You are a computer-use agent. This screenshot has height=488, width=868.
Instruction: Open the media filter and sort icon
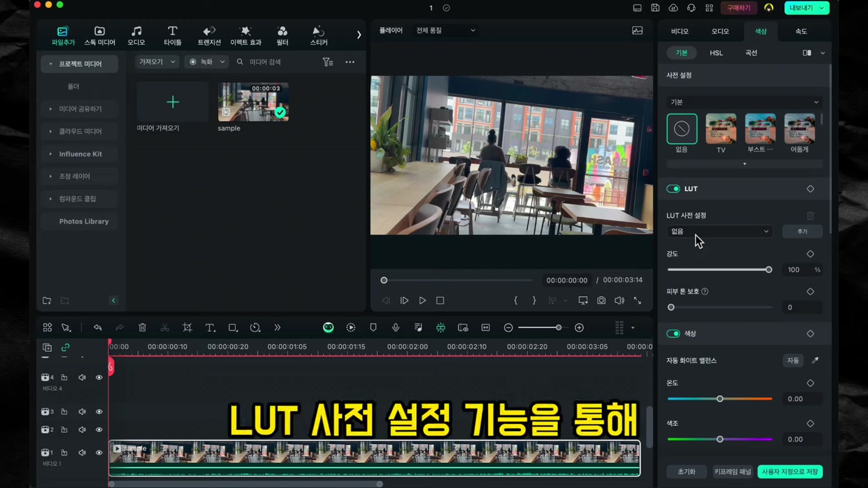327,62
